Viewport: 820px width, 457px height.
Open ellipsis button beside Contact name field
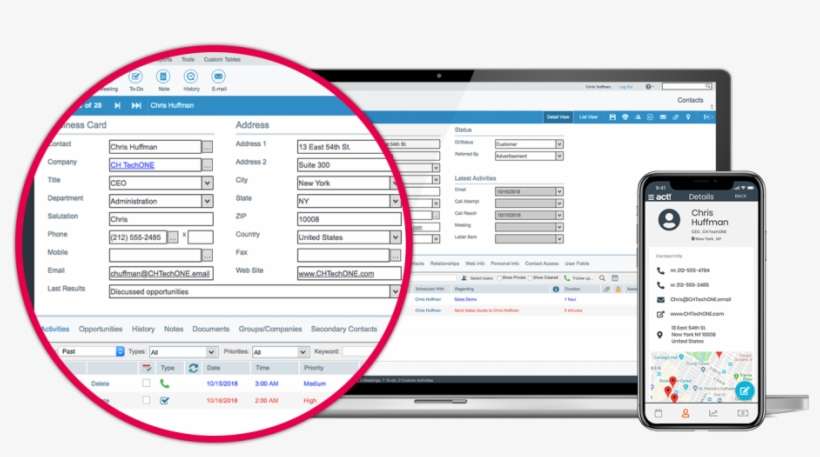point(208,147)
